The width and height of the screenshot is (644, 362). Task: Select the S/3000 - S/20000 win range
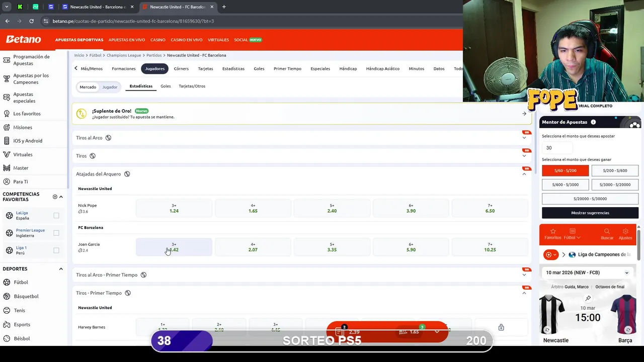(615, 185)
